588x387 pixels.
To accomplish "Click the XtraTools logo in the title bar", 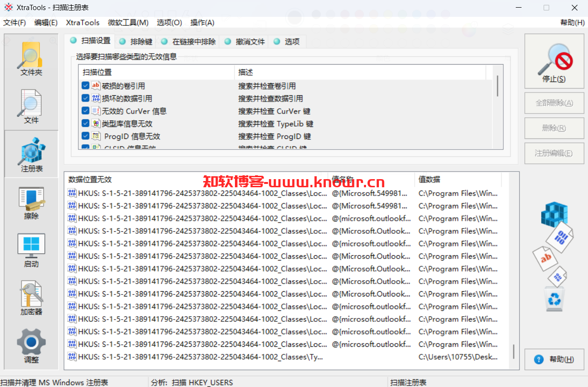I will pos(9,8).
